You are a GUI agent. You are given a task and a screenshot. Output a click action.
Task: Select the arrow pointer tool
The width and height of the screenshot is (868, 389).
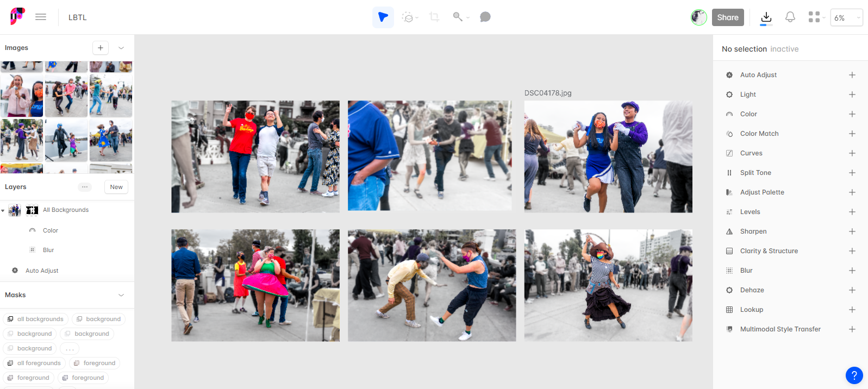click(x=383, y=17)
